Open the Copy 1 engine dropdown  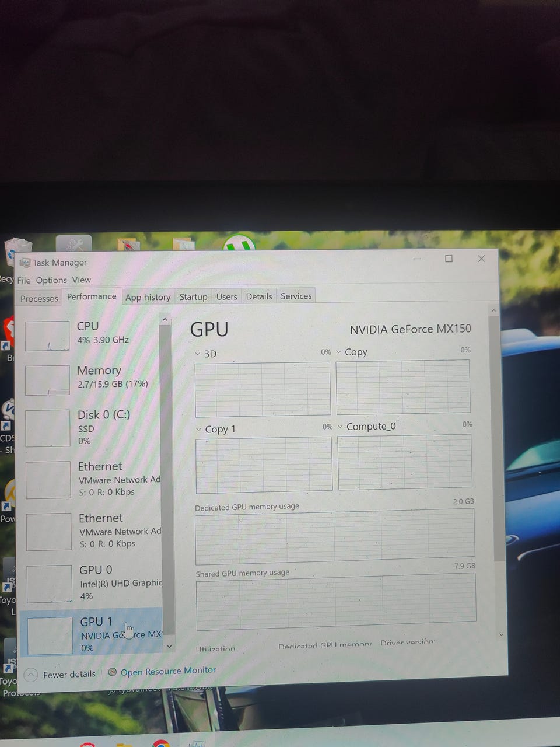pos(199,429)
